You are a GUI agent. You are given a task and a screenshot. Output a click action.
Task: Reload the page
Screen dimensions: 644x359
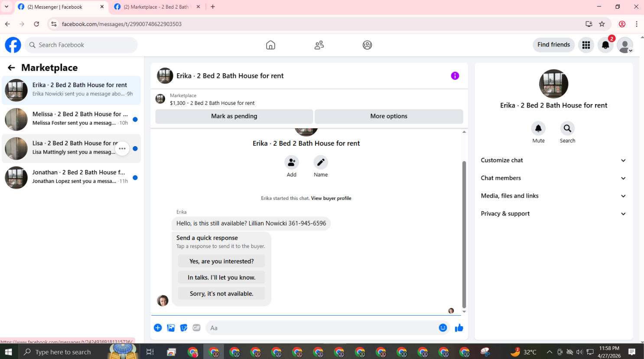click(36, 24)
